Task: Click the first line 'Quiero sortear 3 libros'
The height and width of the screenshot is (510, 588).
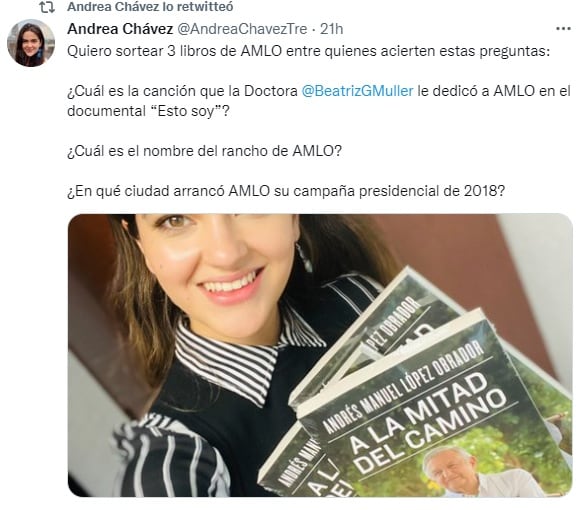Action: coord(308,51)
